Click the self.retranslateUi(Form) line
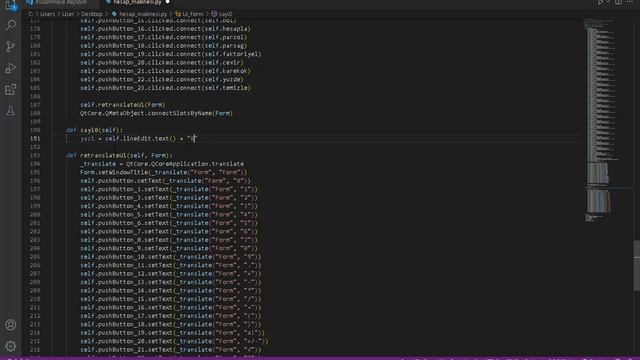This screenshot has height=360, width=640. (x=122, y=105)
